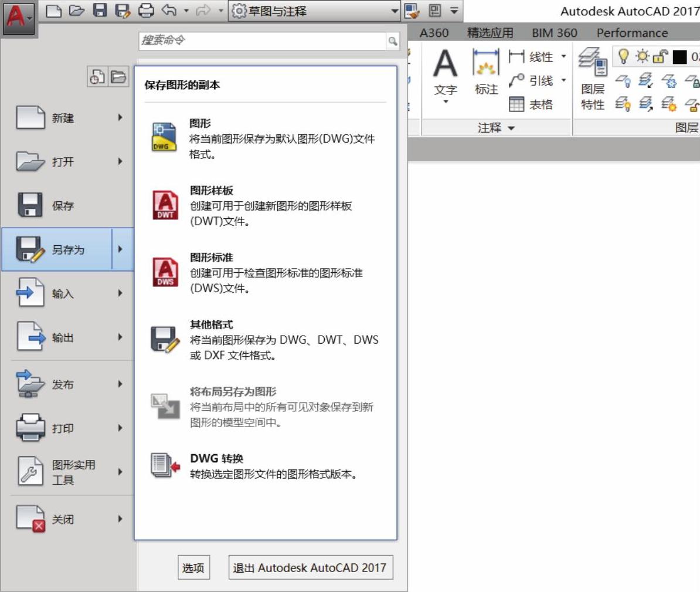Click the turn layer off icon (sheet with bulb)
Viewport: 700px width, 592px height.
pos(623,81)
